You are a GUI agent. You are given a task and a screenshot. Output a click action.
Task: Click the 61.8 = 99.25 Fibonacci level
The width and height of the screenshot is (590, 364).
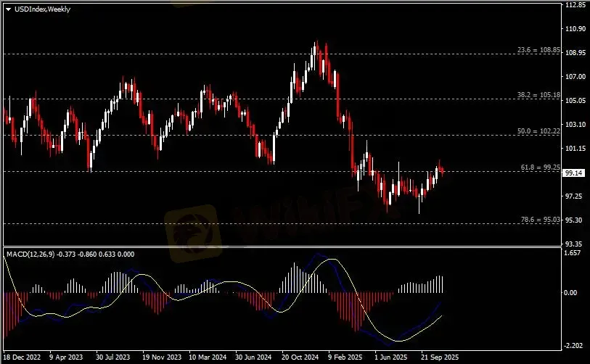click(x=540, y=167)
